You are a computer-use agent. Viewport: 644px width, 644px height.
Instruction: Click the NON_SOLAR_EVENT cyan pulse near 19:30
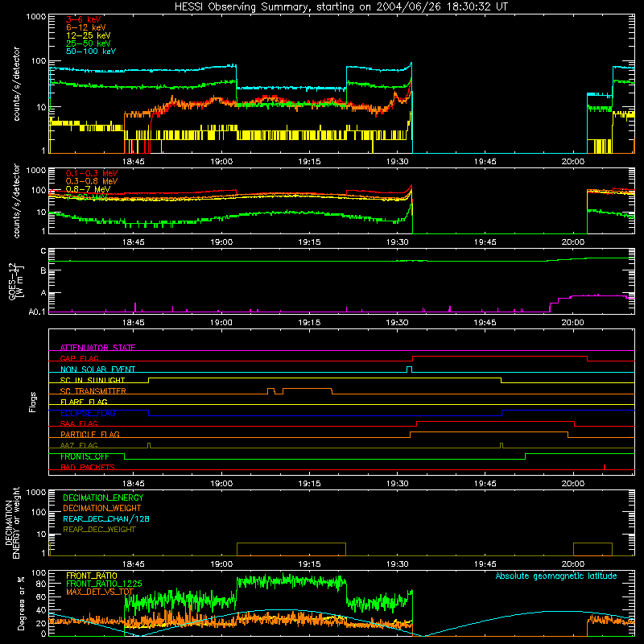point(409,369)
